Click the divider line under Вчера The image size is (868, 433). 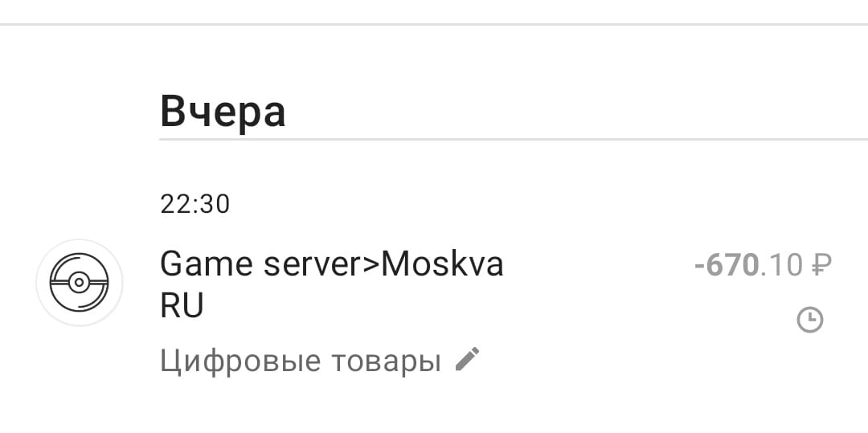click(513, 139)
